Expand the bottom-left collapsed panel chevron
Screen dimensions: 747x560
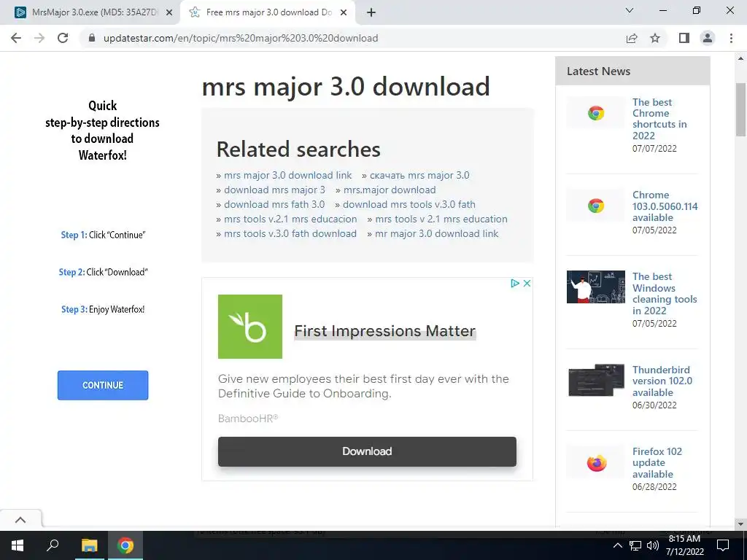(x=20, y=520)
